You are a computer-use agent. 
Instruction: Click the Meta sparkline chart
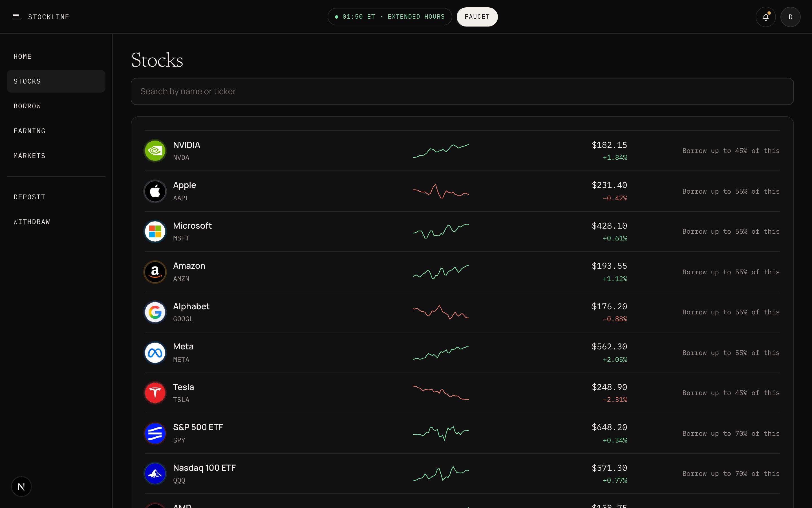coord(441,352)
